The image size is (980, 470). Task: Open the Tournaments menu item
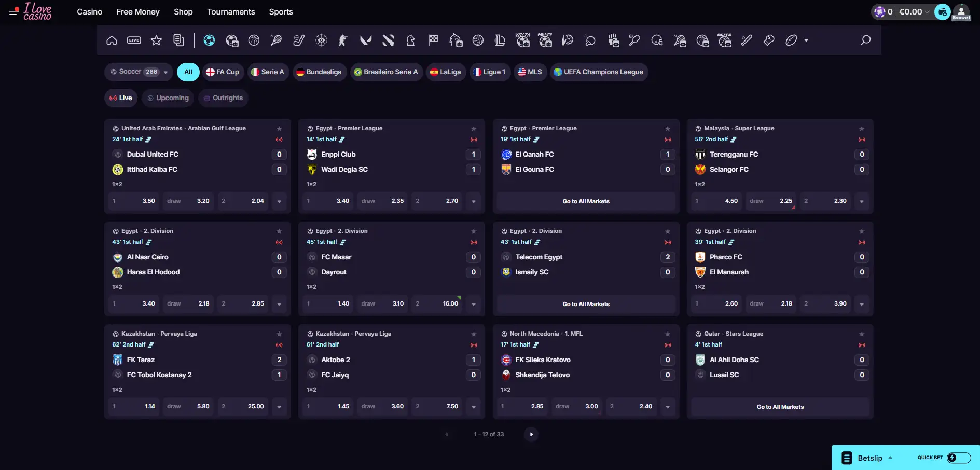tap(231, 12)
